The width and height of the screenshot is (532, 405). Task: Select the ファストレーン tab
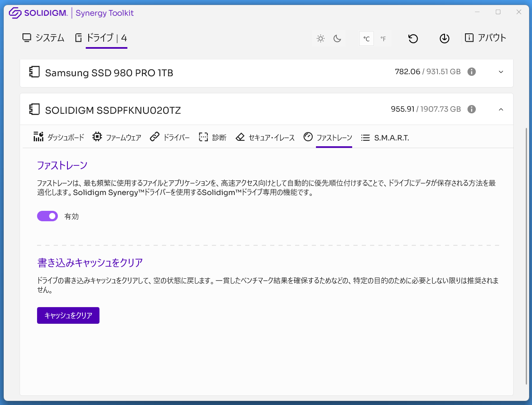coord(328,137)
